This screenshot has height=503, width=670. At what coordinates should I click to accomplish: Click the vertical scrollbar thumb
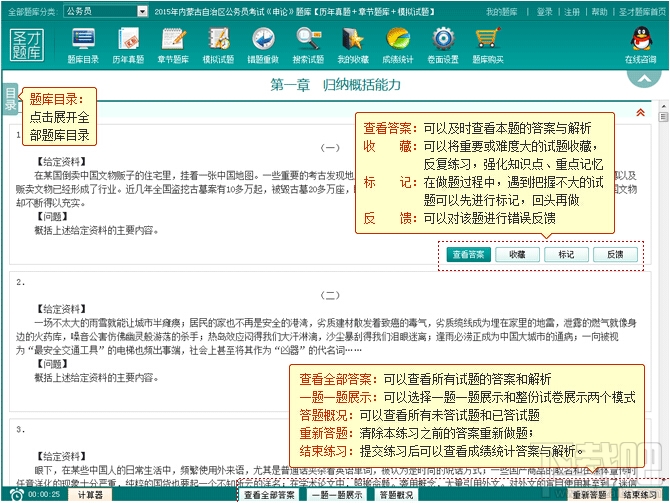(663, 117)
